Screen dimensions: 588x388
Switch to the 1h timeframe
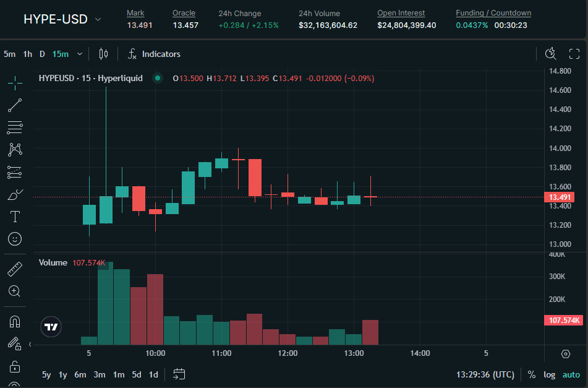pyautogui.click(x=27, y=54)
